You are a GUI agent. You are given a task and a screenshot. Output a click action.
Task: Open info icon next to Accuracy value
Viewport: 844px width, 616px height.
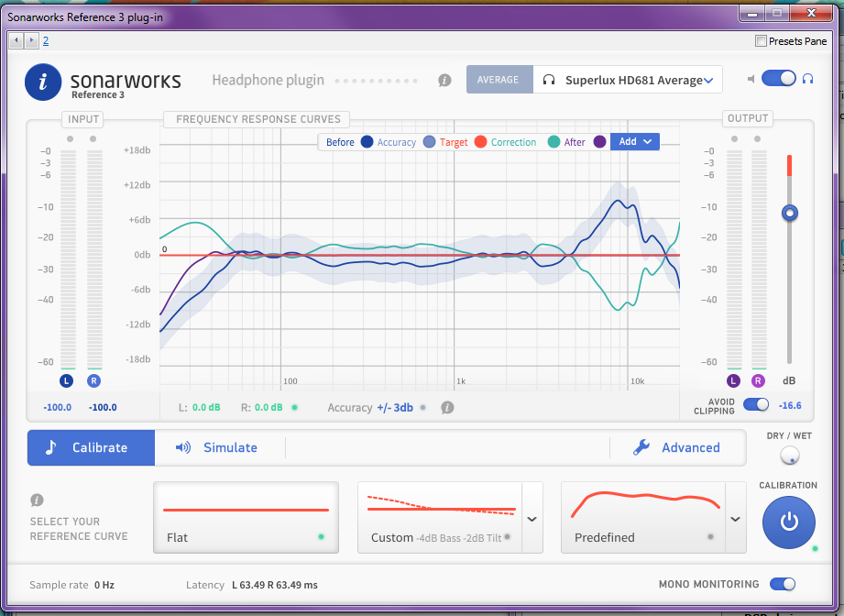[447, 408]
